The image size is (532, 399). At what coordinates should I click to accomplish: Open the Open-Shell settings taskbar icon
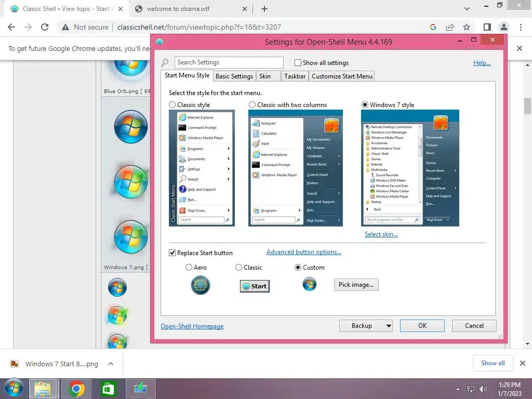[140, 389]
